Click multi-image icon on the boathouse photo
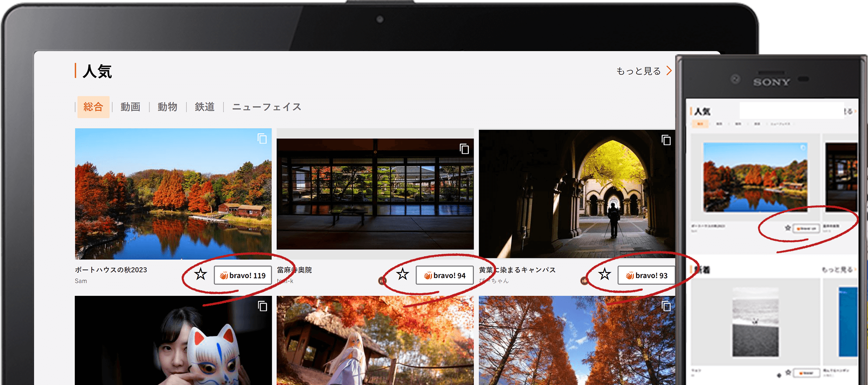The width and height of the screenshot is (868, 385). tap(262, 139)
